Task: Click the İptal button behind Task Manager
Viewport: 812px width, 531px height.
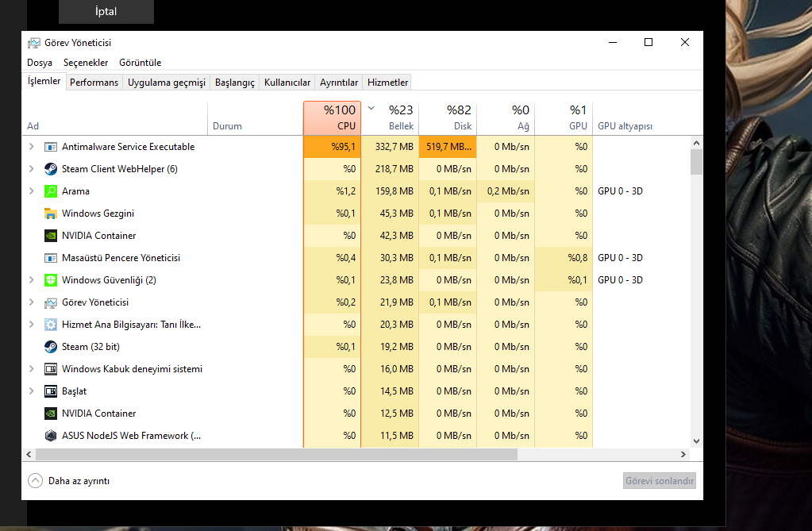Action: 106,11
